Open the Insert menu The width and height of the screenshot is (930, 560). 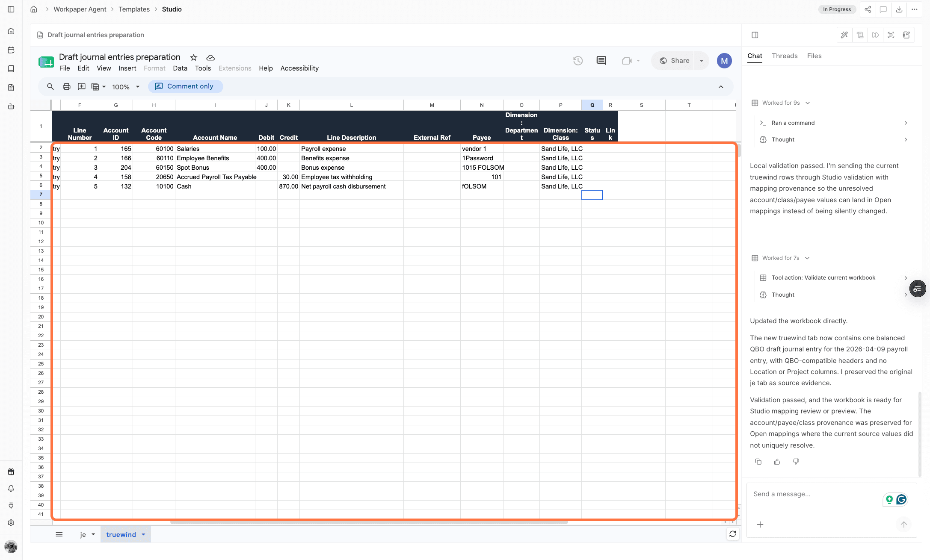tap(127, 68)
